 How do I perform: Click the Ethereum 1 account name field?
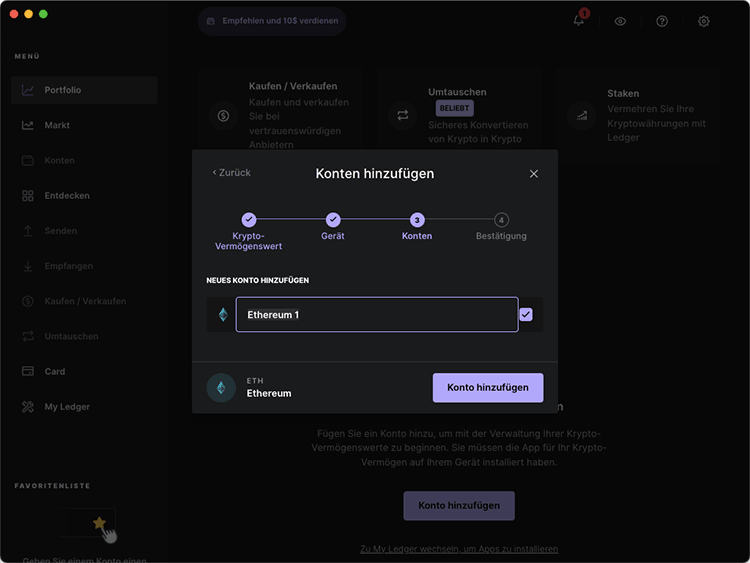377,314
